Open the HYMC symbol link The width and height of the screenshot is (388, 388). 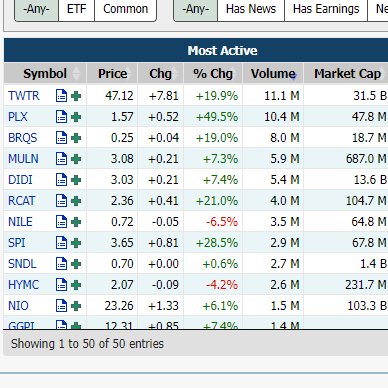pos(23,285)
